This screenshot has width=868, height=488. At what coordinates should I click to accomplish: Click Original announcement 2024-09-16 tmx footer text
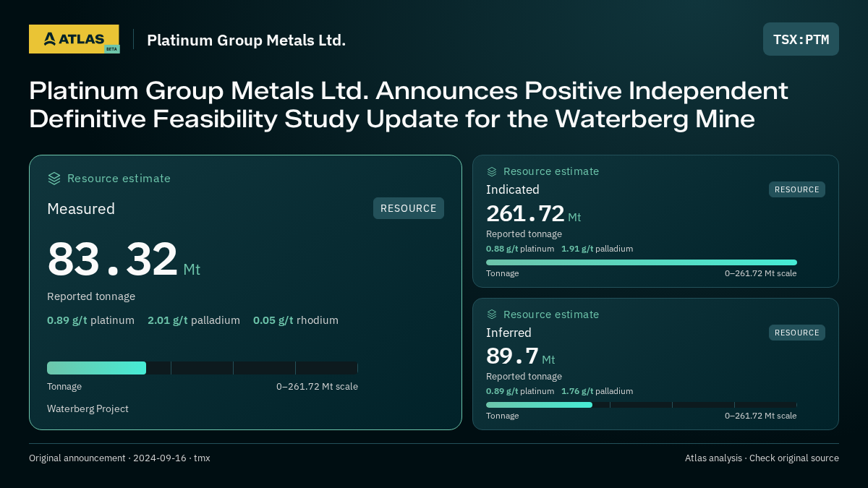tap(119, 458)
